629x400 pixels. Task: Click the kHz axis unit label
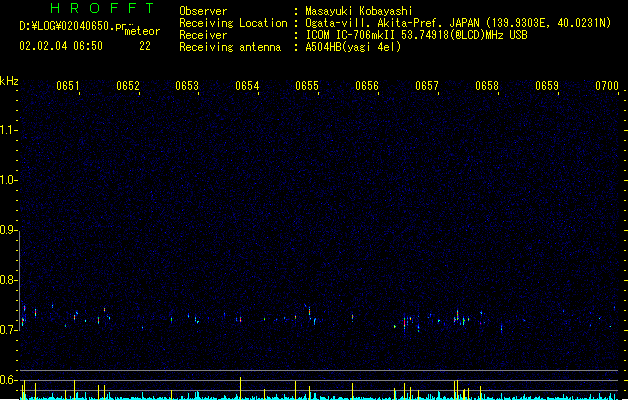pyautogui.click(x=9, y=81)
